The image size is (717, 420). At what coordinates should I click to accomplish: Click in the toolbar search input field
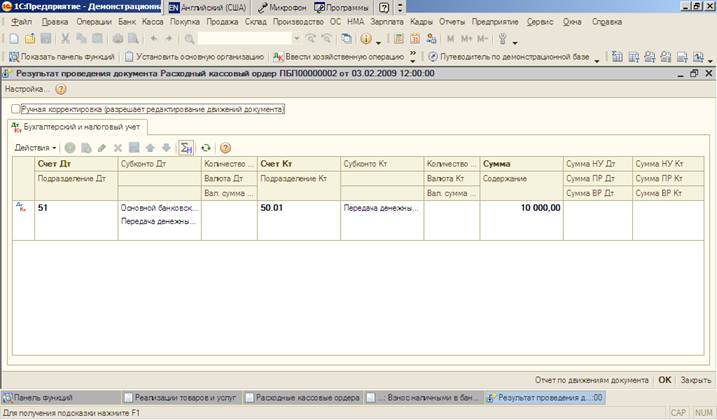(245, 39)
